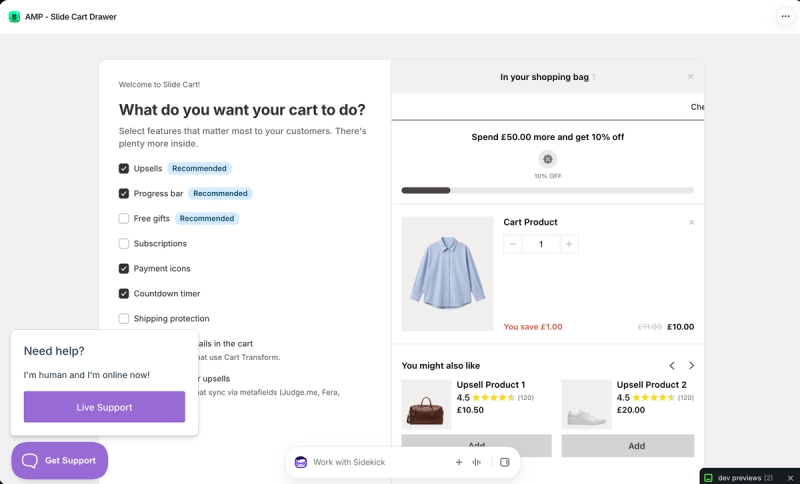Viewport: 800px width, 484px height.
Task: Click the Live Support button
Action: pyautogui.click(x=104, y=407)
